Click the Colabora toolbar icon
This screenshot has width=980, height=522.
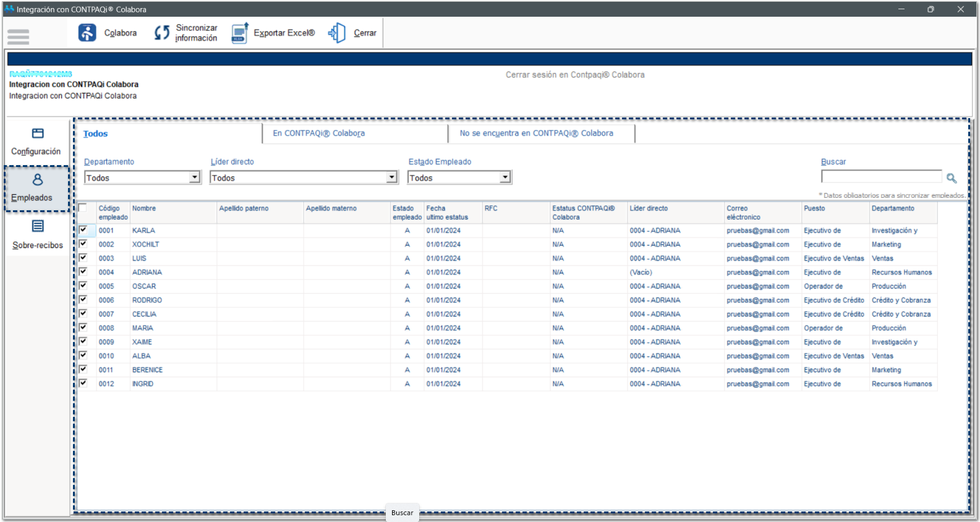[x=87, y=33]
